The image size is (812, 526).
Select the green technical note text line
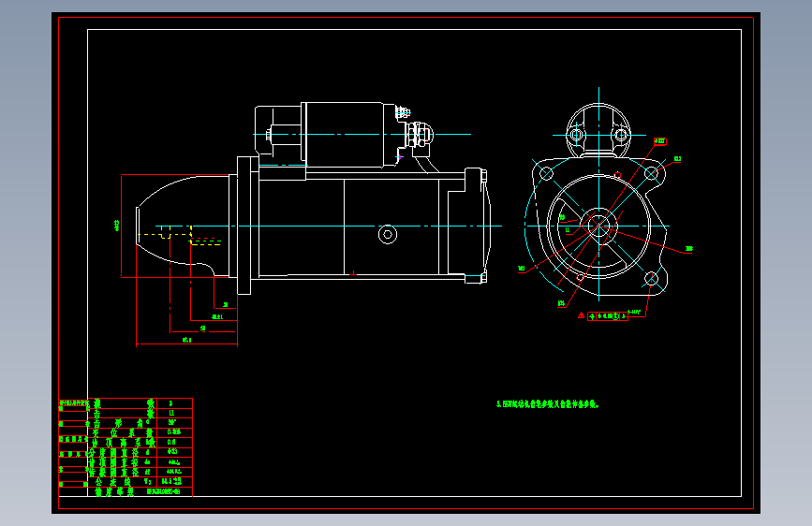pyautogui.click(x=547, y=404)
